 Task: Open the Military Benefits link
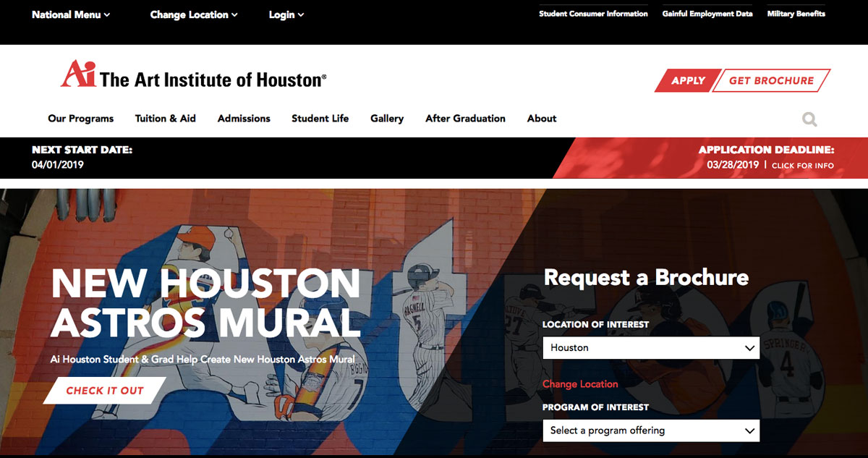[796, 14]
